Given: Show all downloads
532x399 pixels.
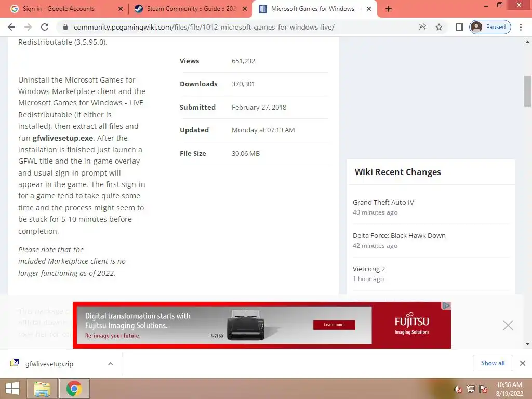Looking at the screenshot, I should [493, 363].
